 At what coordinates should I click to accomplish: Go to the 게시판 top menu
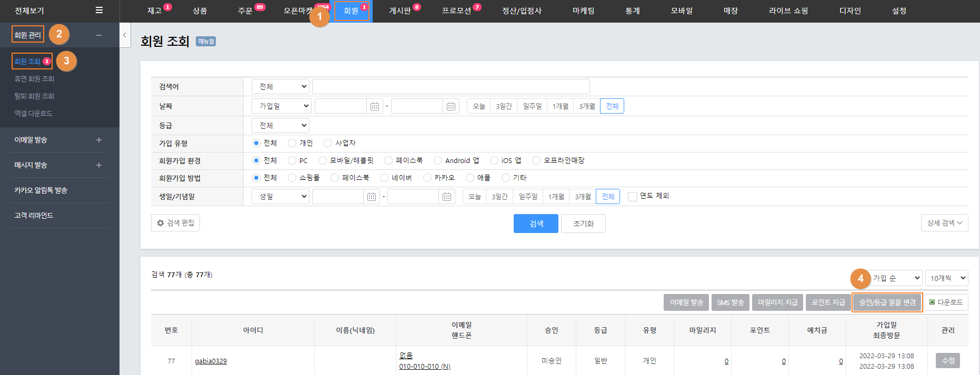(400, 11)
